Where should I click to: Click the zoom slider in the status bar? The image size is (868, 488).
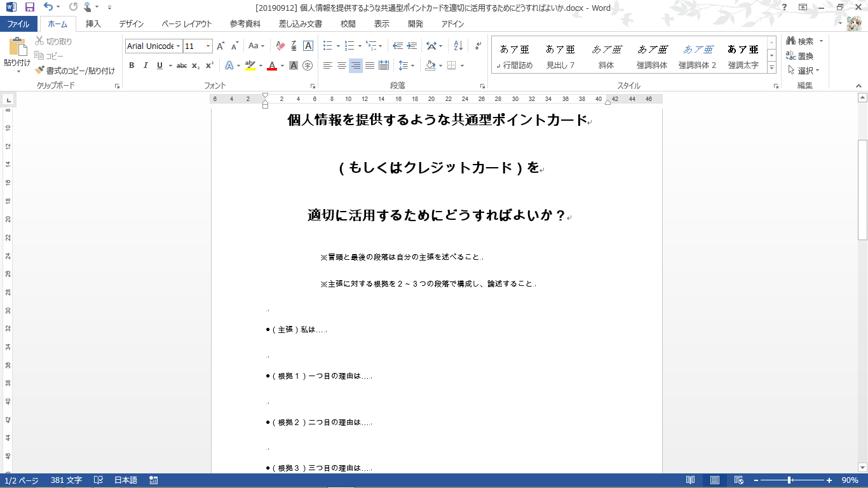(x=790, y=480)
